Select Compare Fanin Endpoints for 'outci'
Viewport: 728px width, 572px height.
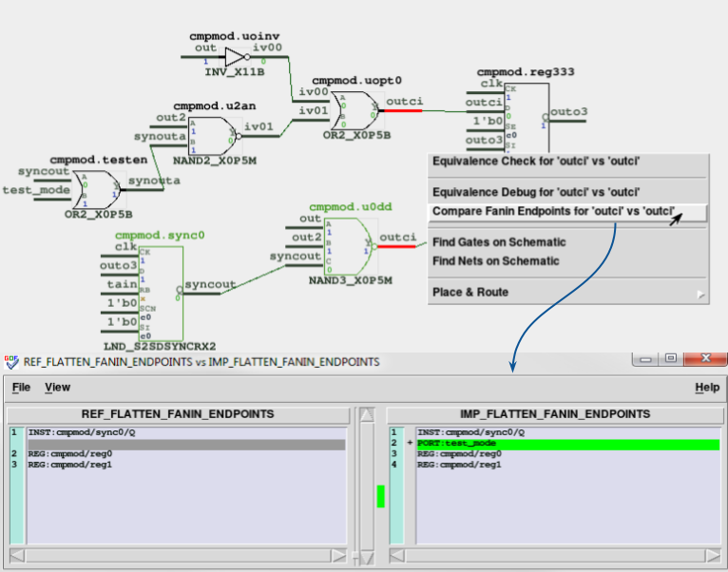pyautogui.click(x=553, y=211)
